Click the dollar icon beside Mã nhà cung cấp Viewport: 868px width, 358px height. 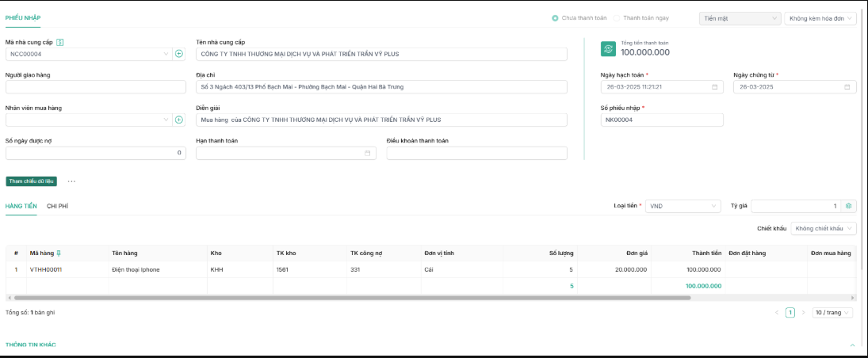[x=59, y=42]
